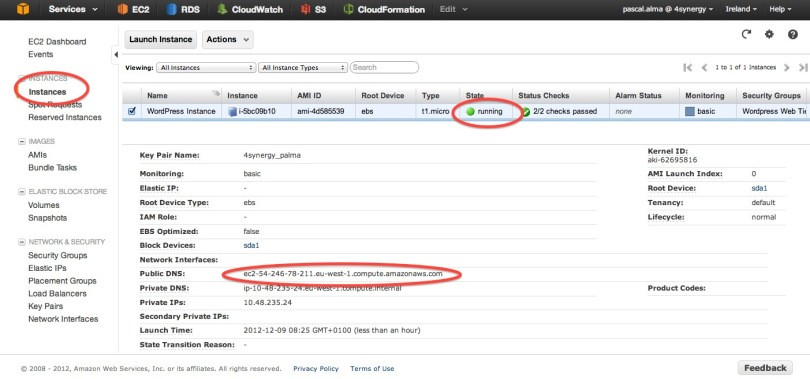Screen dimensions: 810x379
Task: Uncheck the WordPress Instance row checkbox
Action: [x=132, y=111]
